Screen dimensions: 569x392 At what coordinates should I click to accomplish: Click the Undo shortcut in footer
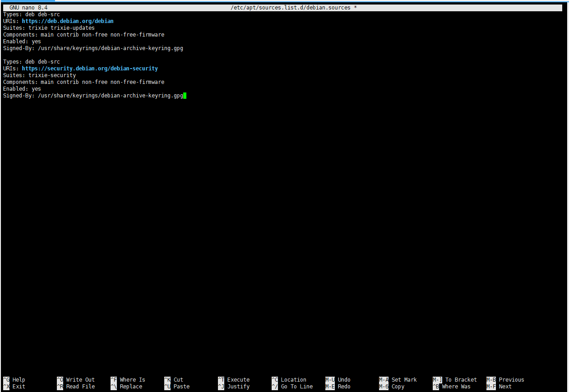344,380
